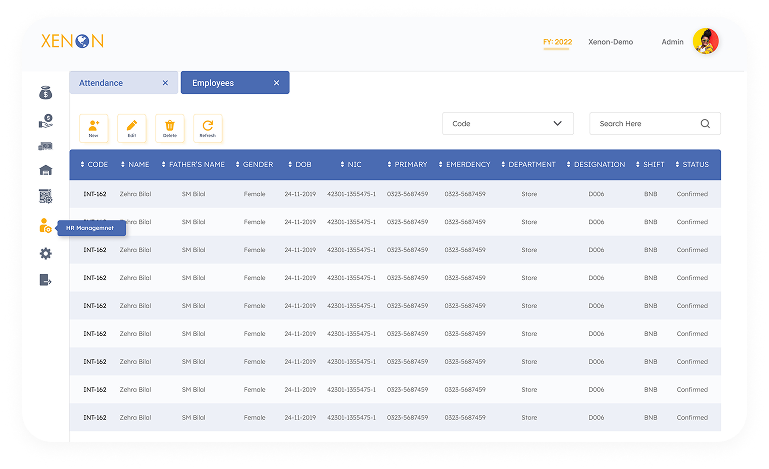This screenshot has width=769, height=469.
Task: Close the Attendance tab
Action: (165, 83)
